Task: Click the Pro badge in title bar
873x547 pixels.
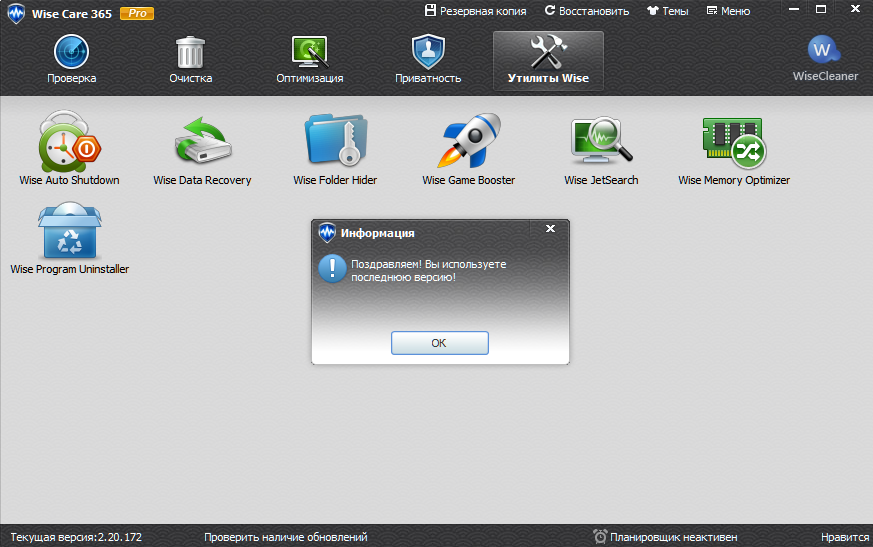Action: click(x=137, y=13)
